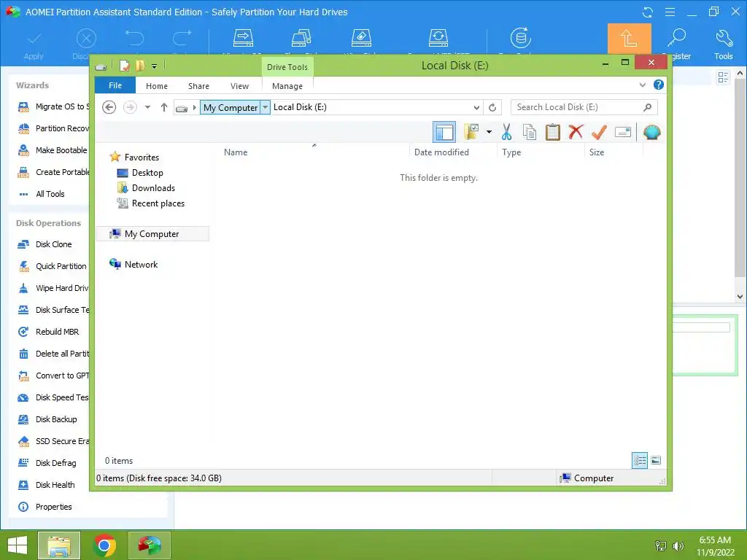Open Disk Clone in AOMEI sidebar

(53, 244)
